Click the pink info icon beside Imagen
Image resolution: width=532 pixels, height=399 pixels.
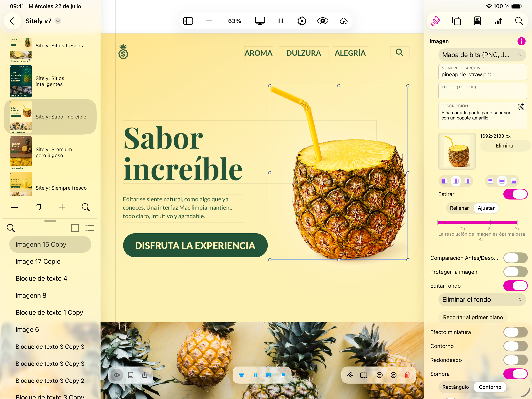coord(521,41)
